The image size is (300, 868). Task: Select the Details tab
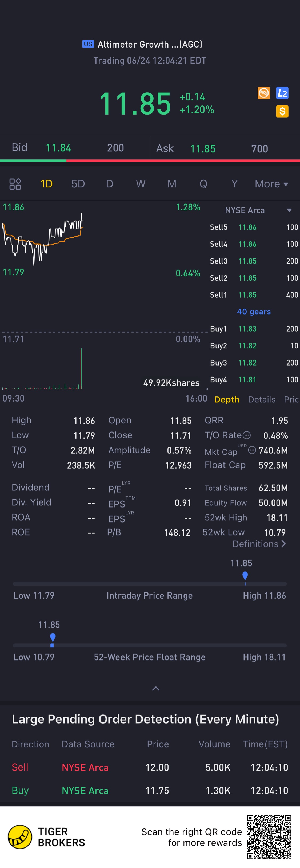(x=262, y=399)
